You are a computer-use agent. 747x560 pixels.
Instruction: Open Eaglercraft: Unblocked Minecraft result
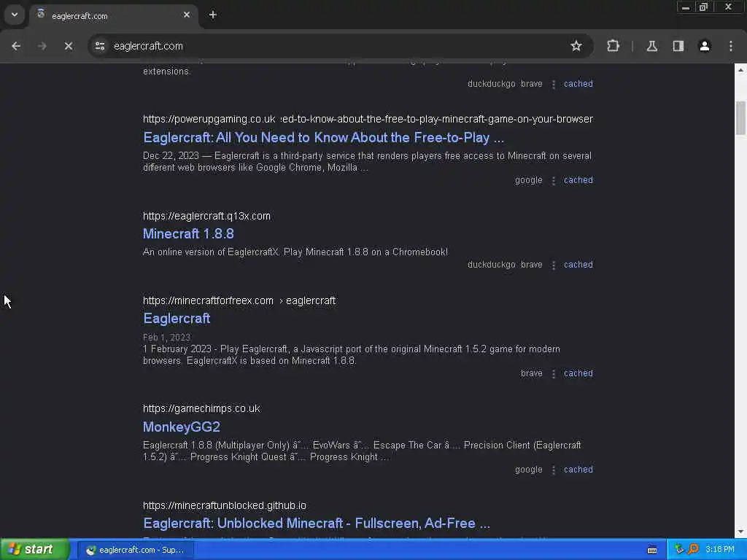[x=317, y=524]
